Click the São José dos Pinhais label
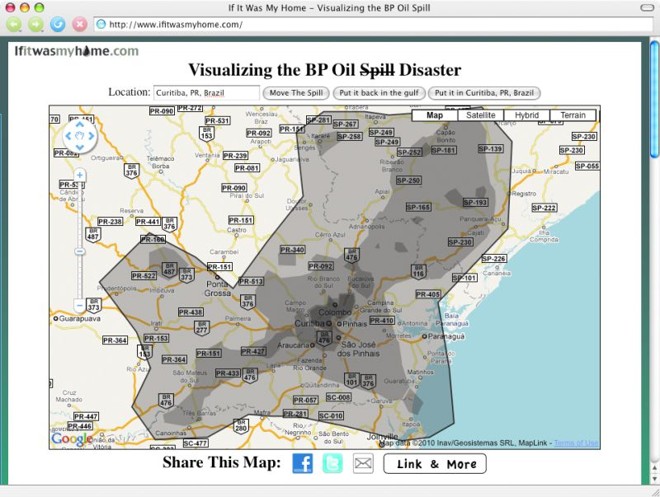 pyautogui.click(x=358, y=349)
